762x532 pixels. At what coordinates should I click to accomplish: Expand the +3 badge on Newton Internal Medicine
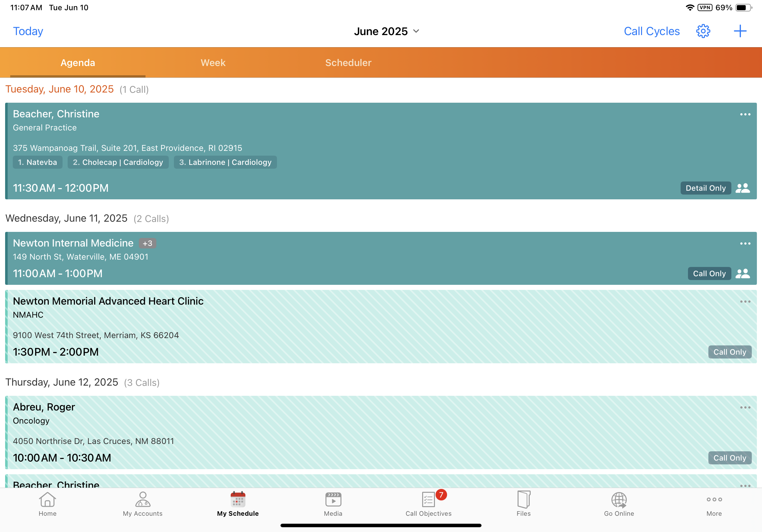147,243
